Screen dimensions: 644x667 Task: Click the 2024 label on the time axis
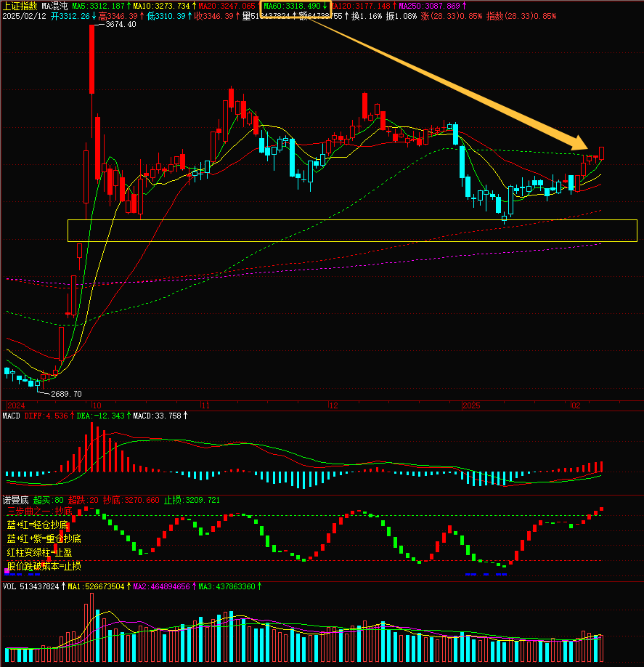click(x=16, y=405)
